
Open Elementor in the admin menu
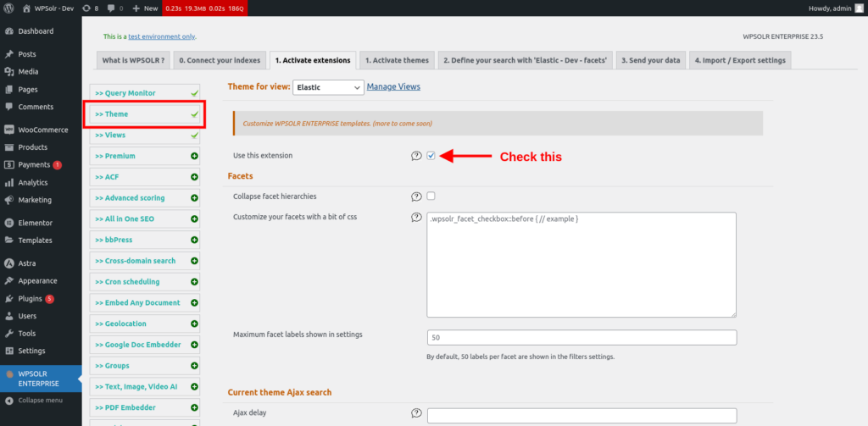click(41, 223)
